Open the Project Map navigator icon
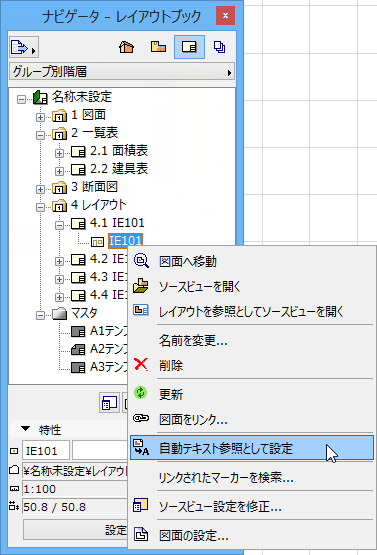 click(x=127, y=47)
